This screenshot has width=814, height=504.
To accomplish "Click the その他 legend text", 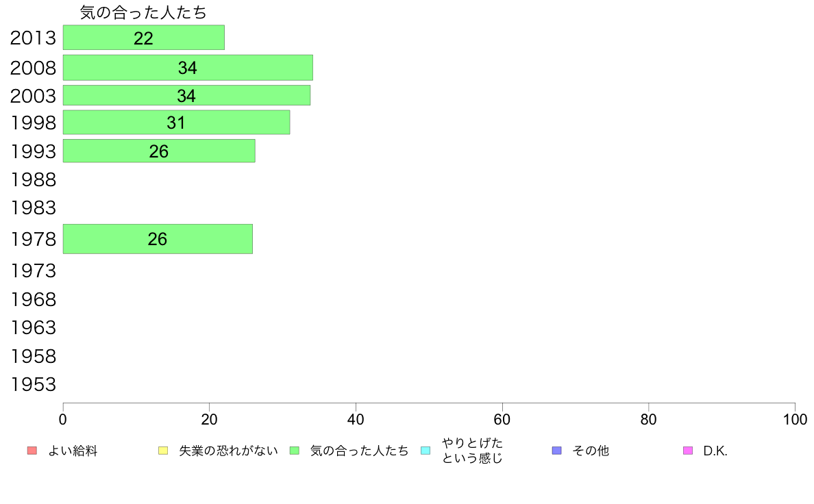I will pyautogui.click(x=591, y=451).
